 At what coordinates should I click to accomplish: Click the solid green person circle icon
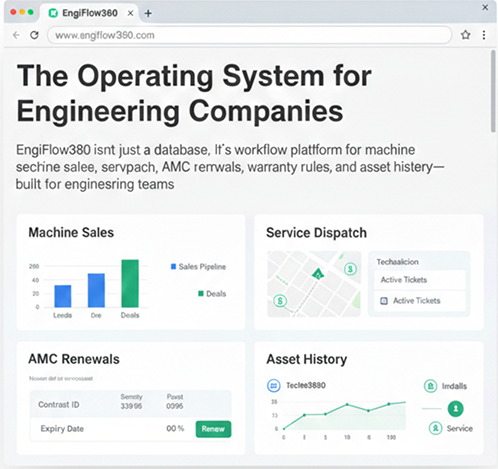(455, 409)
